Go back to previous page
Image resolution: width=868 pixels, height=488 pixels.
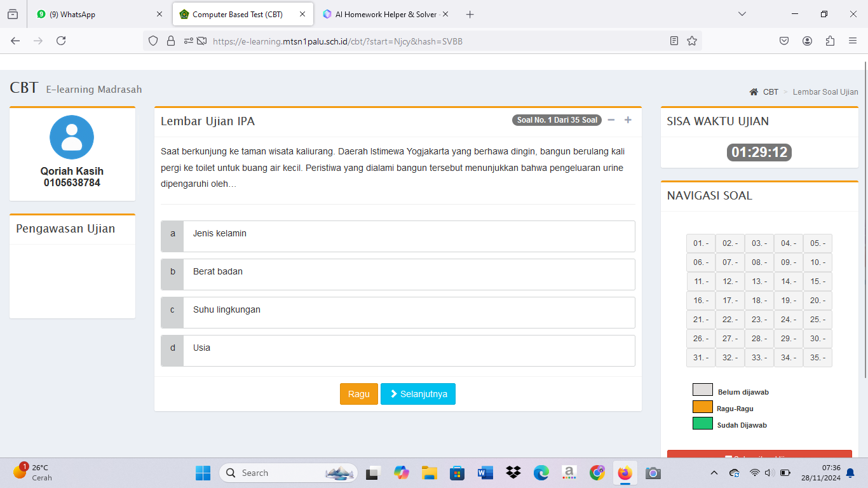(x=15, y=41)
